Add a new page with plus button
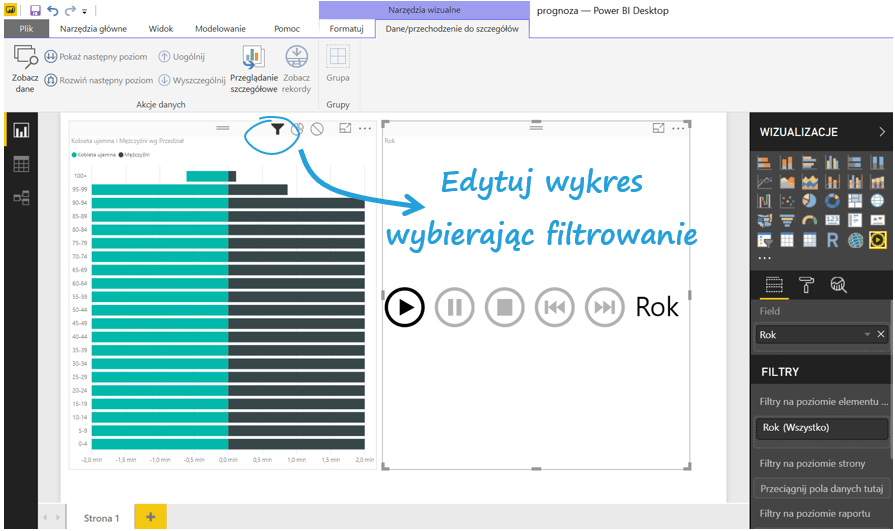This screenshot has width=895, height=531. [150, 517]
